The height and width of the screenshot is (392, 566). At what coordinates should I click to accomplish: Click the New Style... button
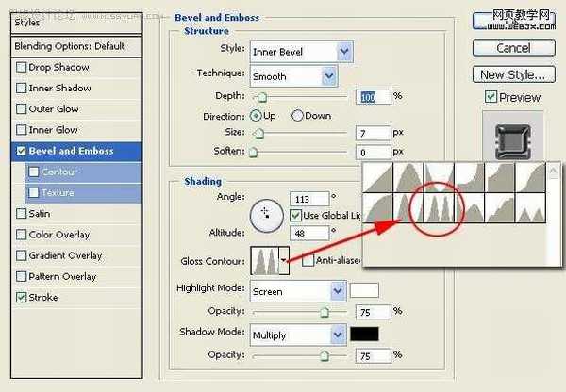(x=512, y=74)
